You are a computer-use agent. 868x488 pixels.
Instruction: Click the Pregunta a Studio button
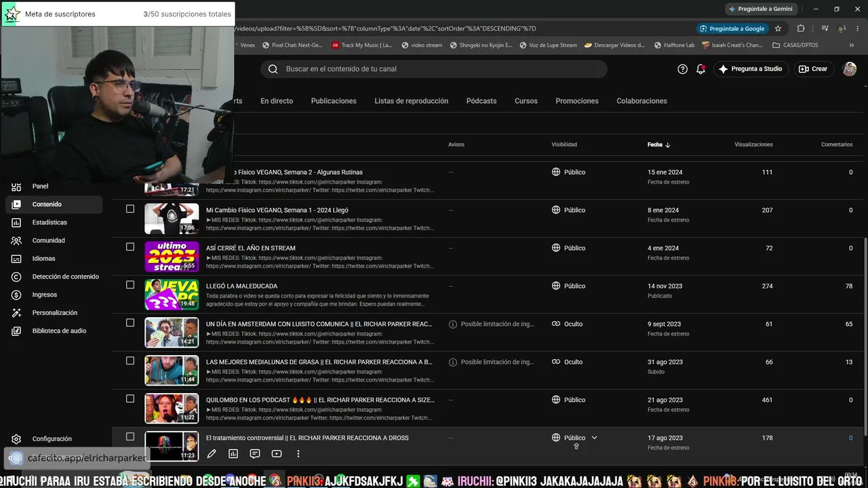[750, 69]
